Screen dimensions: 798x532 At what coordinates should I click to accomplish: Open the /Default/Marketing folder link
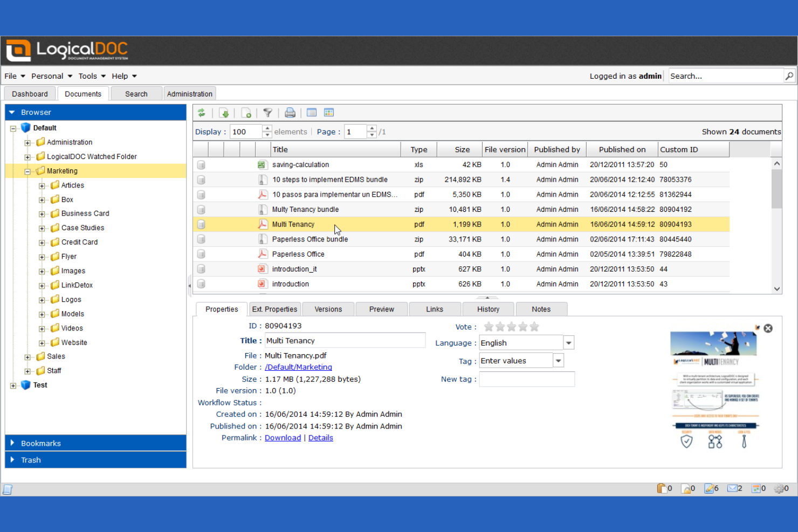coord(298,367)
